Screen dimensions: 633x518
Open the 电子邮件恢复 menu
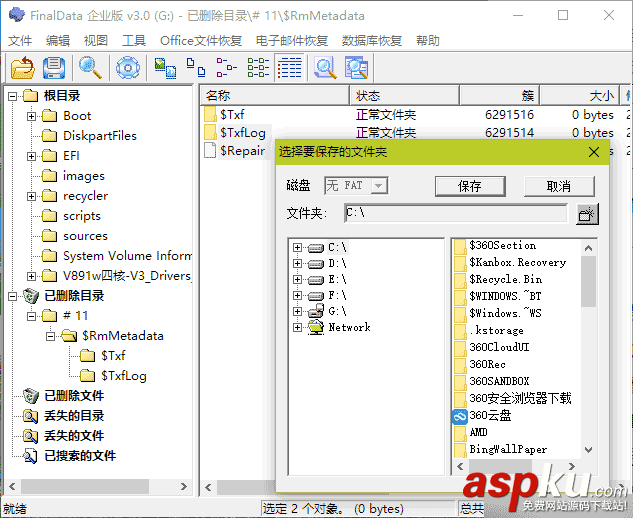pyautogui.click(x=291, y=40)
